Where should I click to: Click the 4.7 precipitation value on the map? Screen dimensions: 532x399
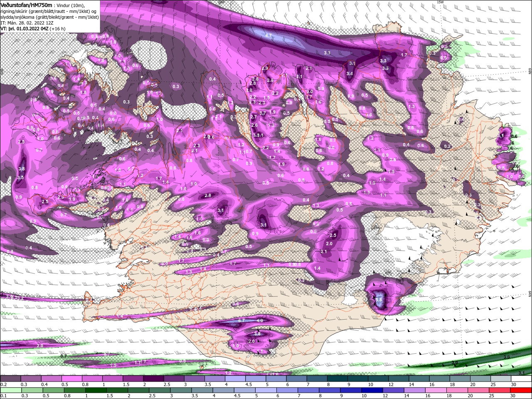(268, 36)
